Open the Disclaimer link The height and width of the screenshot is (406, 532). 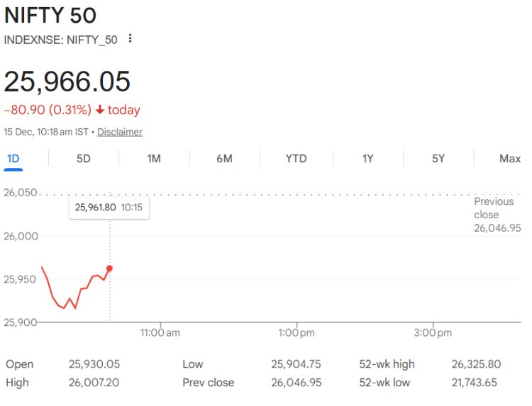(120, 132)
